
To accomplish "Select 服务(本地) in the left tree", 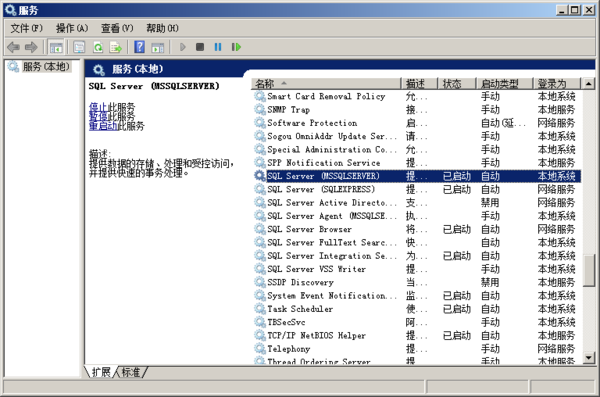I will (46, 67).
